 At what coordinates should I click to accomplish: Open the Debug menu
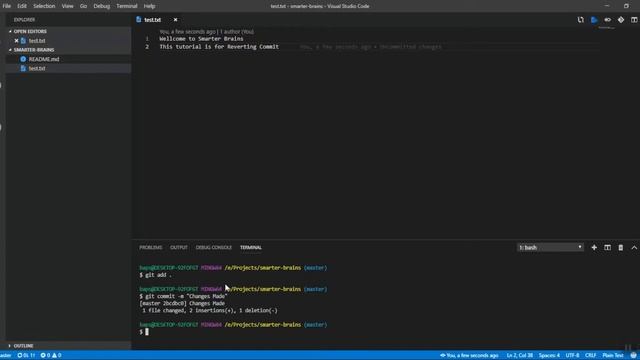(102, 6)
